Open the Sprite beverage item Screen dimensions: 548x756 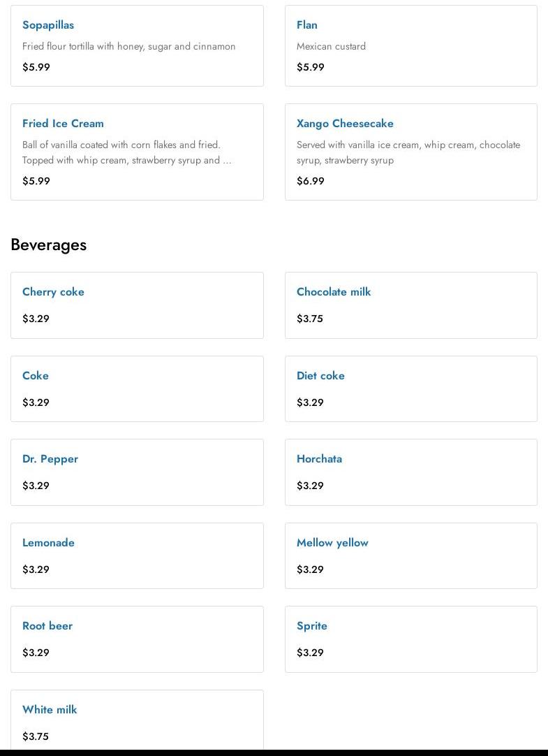tap(312, 626)
